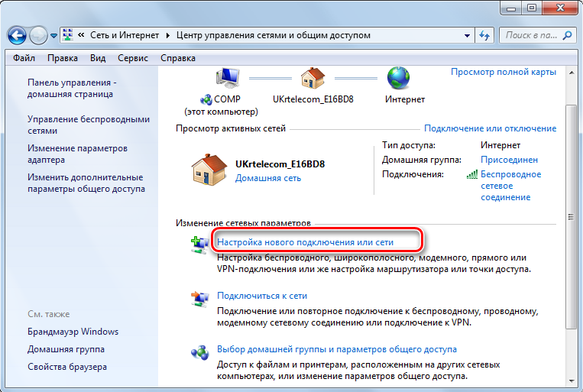Click the search magnifier icon
The height and width of the screenshot is (392, 583).
[x=568, y=35]
